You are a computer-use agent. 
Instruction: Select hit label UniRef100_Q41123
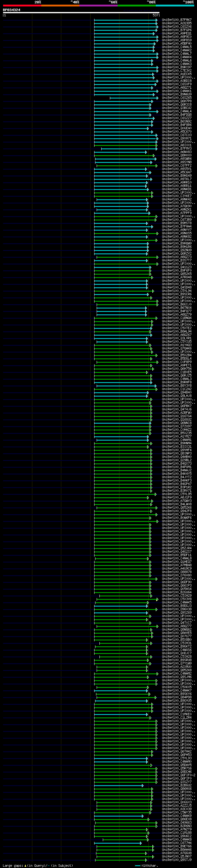tap(177, 267)
